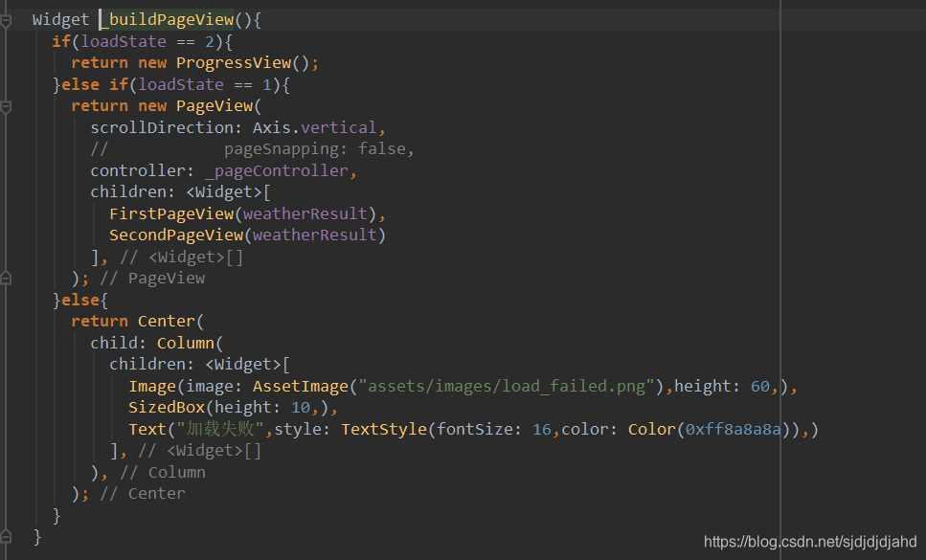The height and width of the screenshot is (560, 926).
Task: Click 'Axis' in the scrollDirection line
Action: pos(272,128)
